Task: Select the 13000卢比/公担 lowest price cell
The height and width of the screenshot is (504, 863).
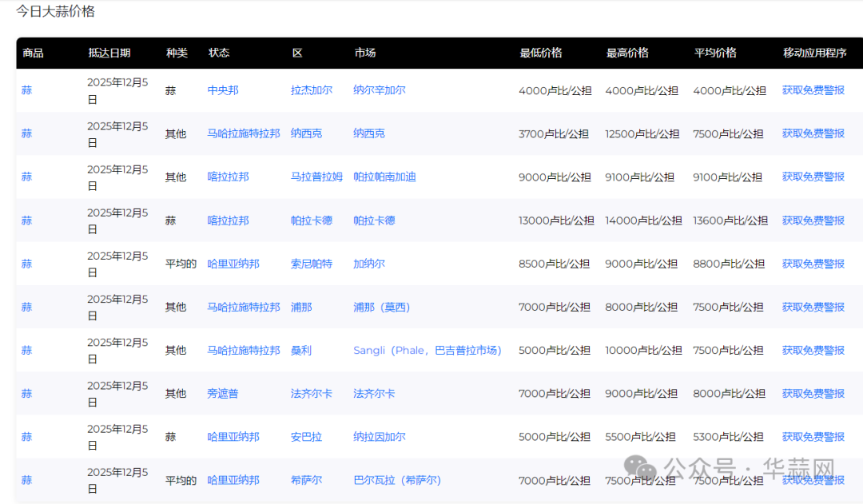Action: click(556, 220)
